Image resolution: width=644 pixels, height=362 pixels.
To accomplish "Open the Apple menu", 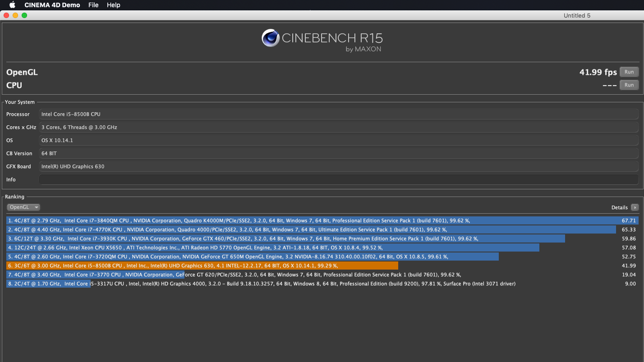I will click(12, 5).
